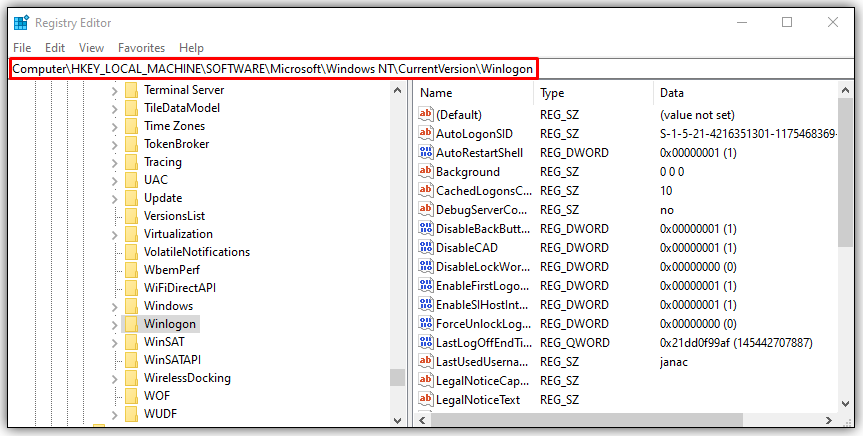Expand the Virtualization tree node
863x436 pixels.
pos(115,234)
